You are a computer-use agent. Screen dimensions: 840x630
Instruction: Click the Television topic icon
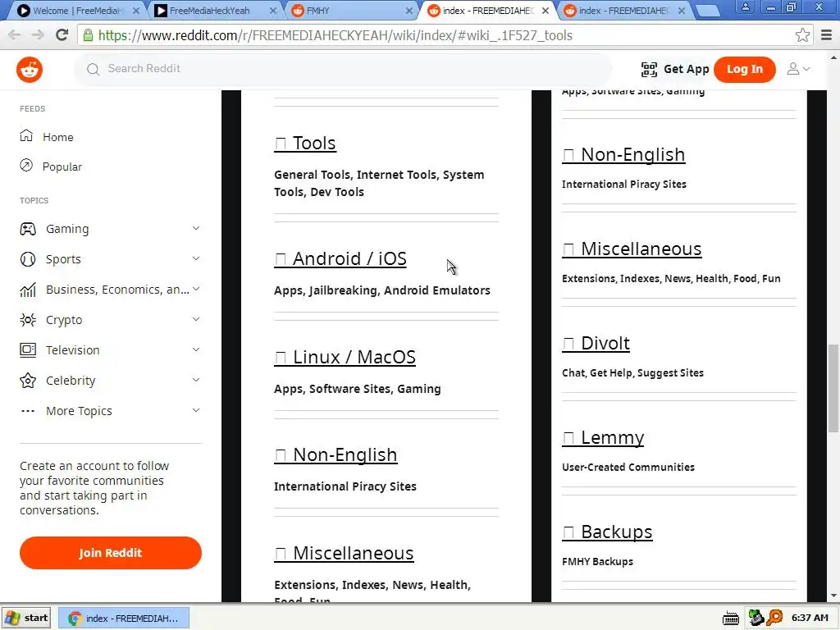[x=28, y=349]
